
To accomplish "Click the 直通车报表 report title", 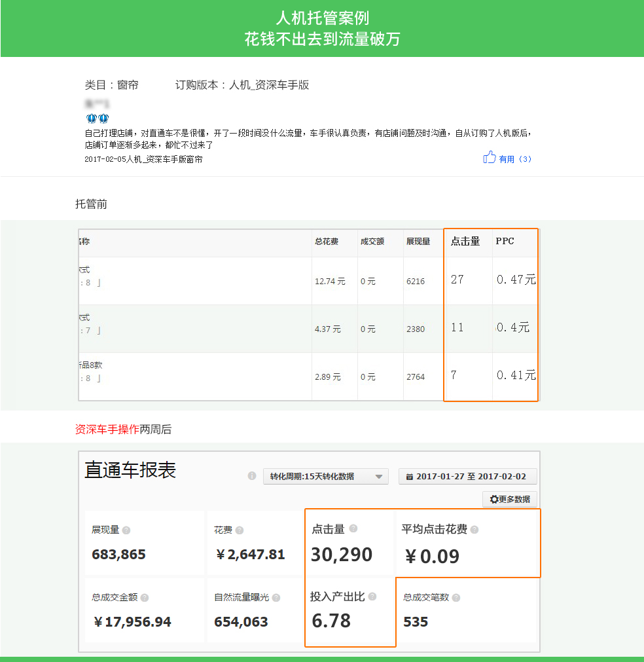I will tap(130, 470).
